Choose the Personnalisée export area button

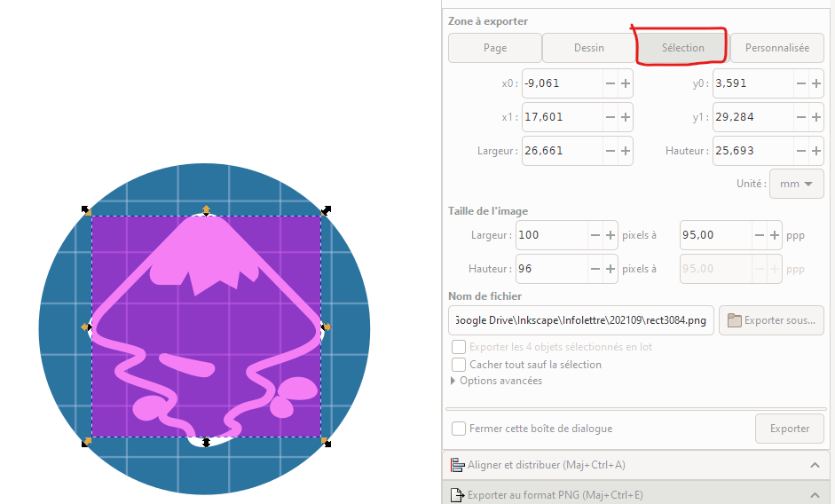tap(777, 48)
